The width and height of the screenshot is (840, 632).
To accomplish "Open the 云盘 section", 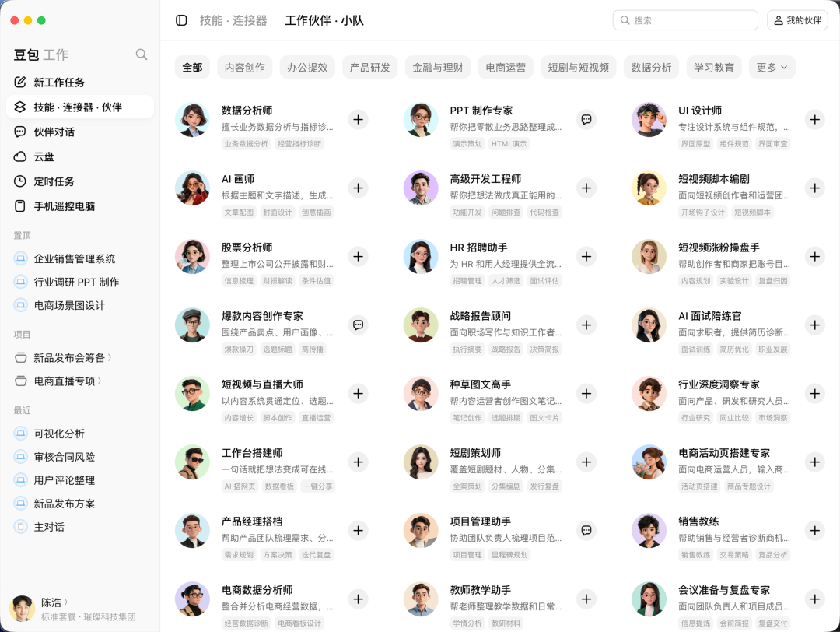I will pos(80,156).
